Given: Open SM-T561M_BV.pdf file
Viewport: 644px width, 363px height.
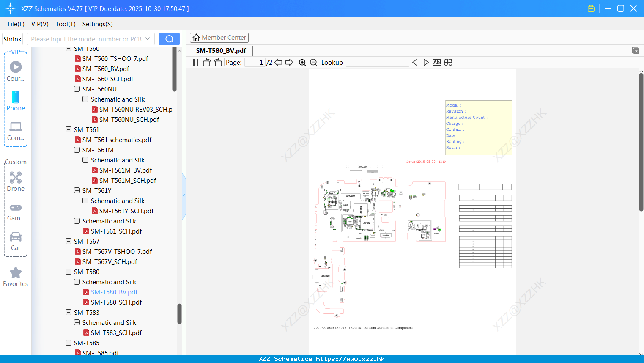Looking at the screenshot, I should click(x=126, y=170).
